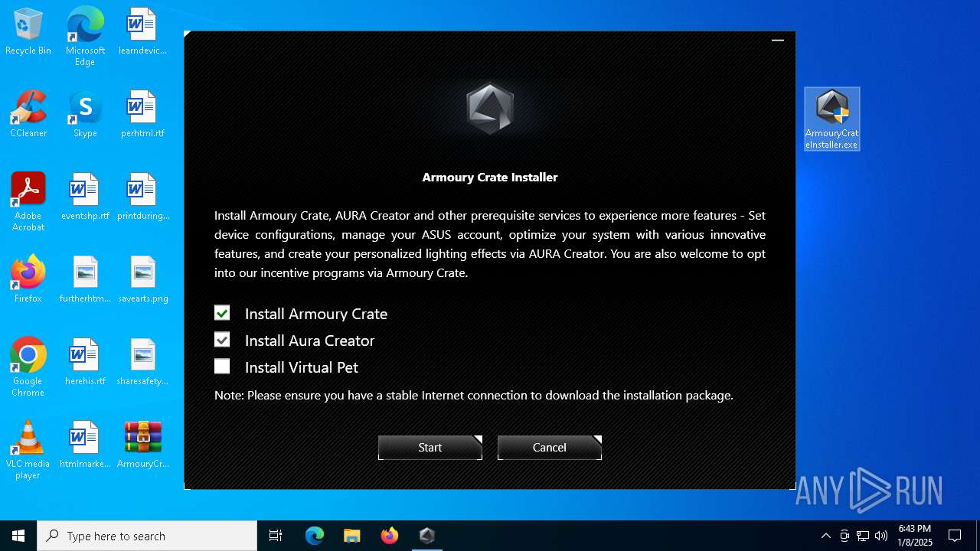Select ArmouryCrateInstaller.exe desktop icon
Image resolution: width=980 pixels, height=551 pixels.
832,119
